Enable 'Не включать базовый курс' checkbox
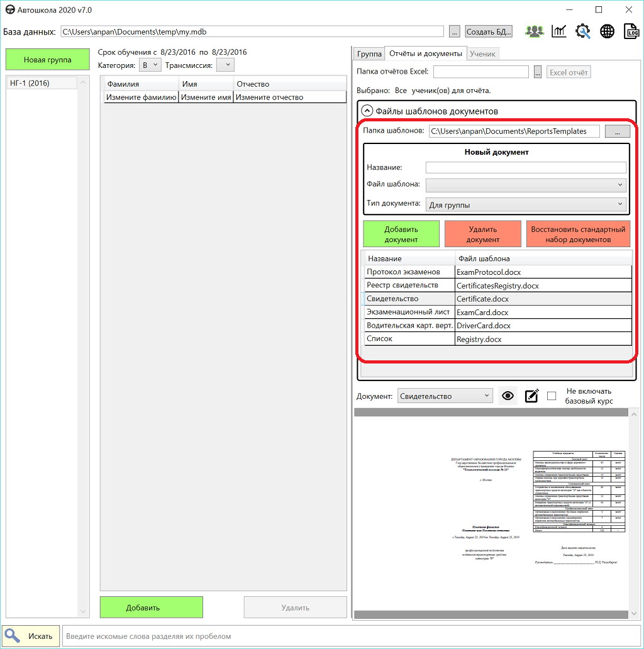The width and height of the screenshot is (644, 649). pyautogui.click(x=552, y=396)
